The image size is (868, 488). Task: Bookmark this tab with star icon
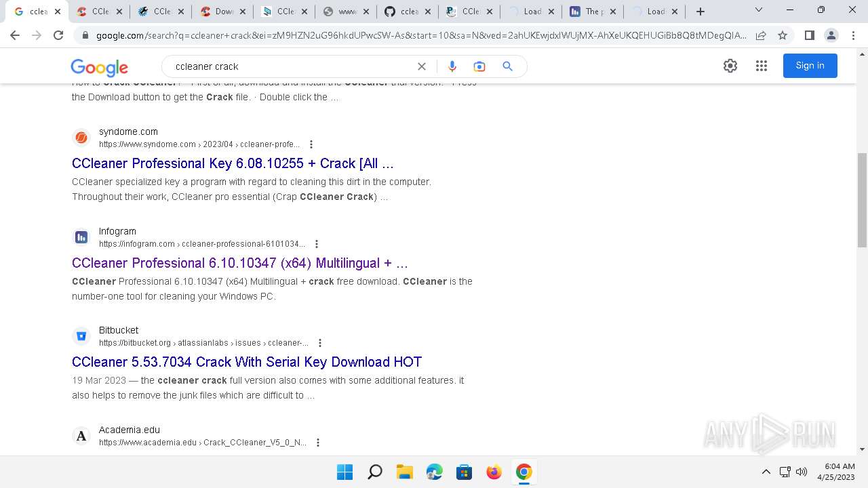(x=783, y=35)
